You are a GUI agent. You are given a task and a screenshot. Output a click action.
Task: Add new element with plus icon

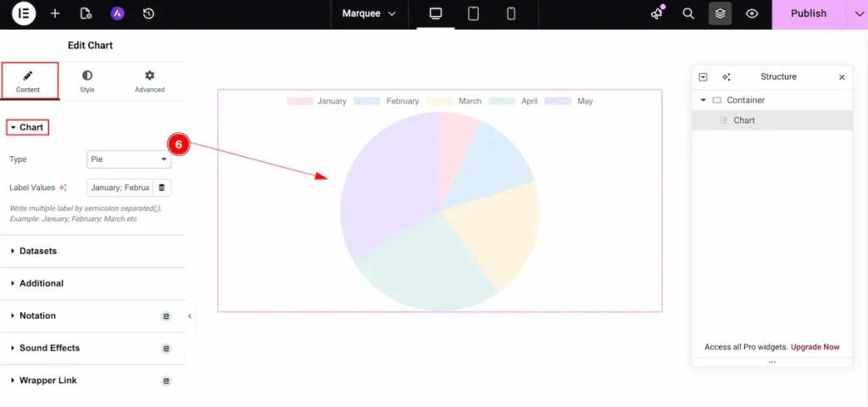pos(55,14)
